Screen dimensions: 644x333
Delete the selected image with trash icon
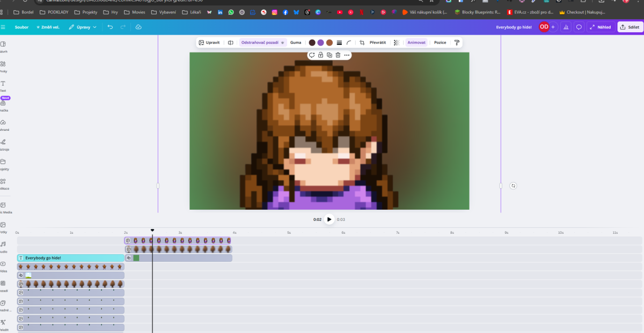pyautogui.click(x=338, y=55)
